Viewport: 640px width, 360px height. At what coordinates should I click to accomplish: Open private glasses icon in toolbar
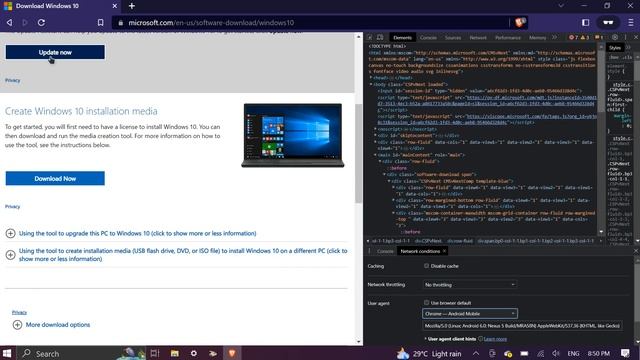[x=608, y=22]
